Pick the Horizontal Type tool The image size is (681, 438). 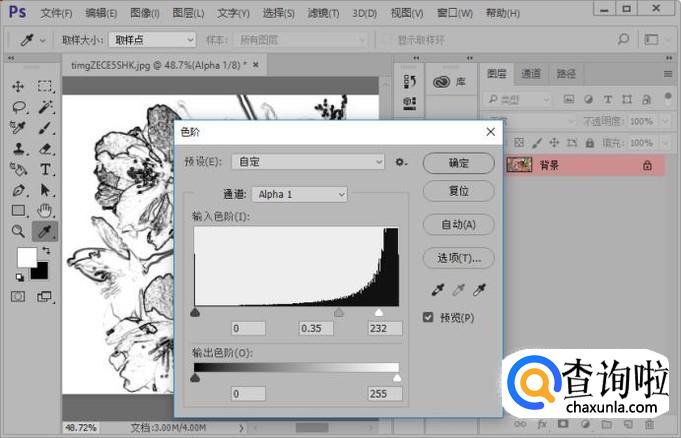[x=46, y=169]
